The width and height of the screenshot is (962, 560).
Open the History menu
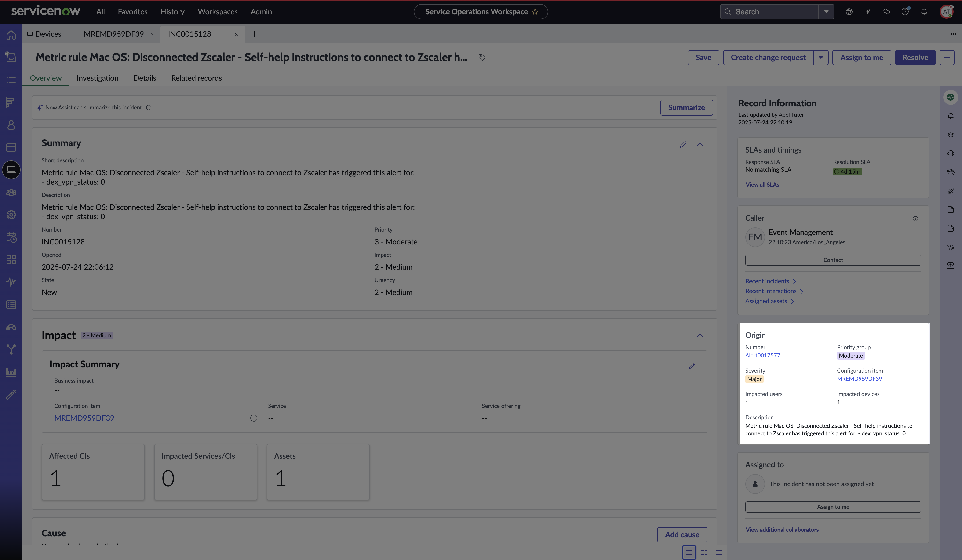172,12
